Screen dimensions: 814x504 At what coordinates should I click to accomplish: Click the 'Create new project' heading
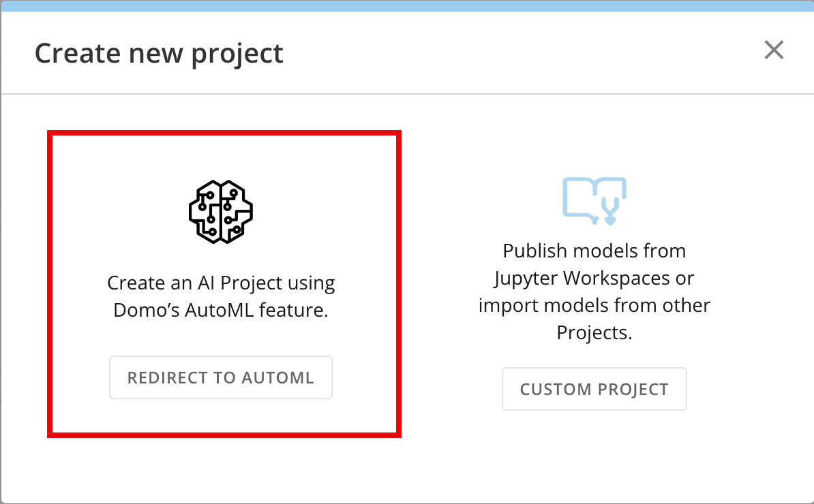[159, 53]
